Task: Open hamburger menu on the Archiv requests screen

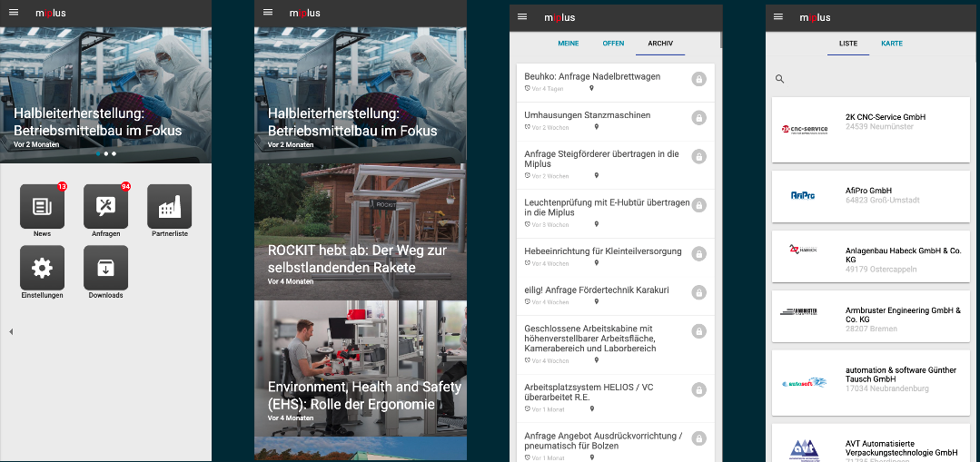Action: tap(522, 16)
